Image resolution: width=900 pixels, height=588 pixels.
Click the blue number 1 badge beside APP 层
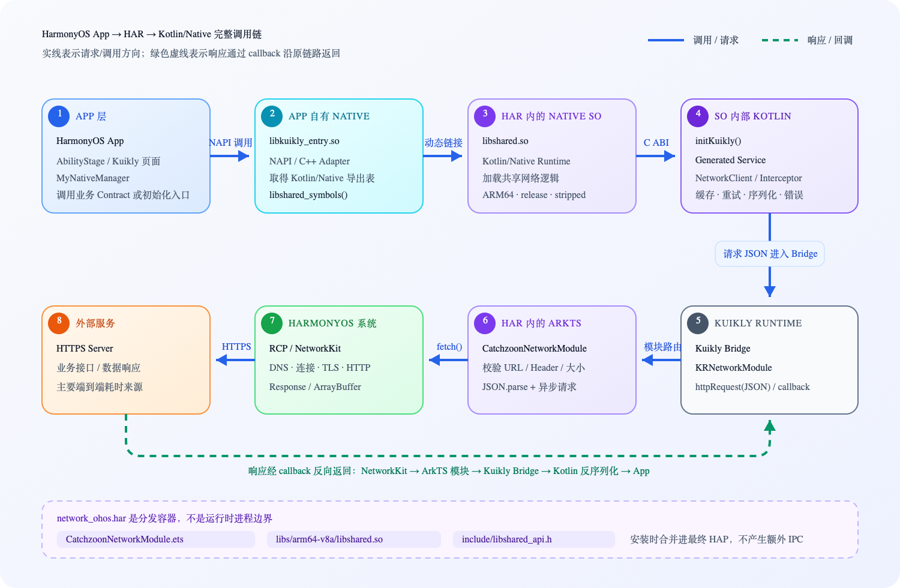click(59, 116)
